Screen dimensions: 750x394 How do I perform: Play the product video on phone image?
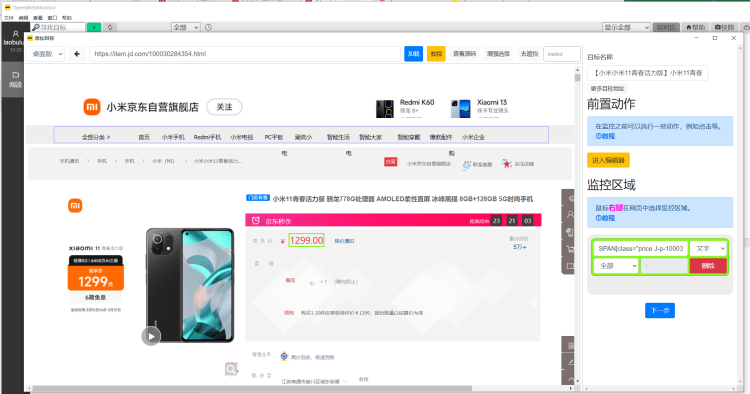click(x=151, y=336)
